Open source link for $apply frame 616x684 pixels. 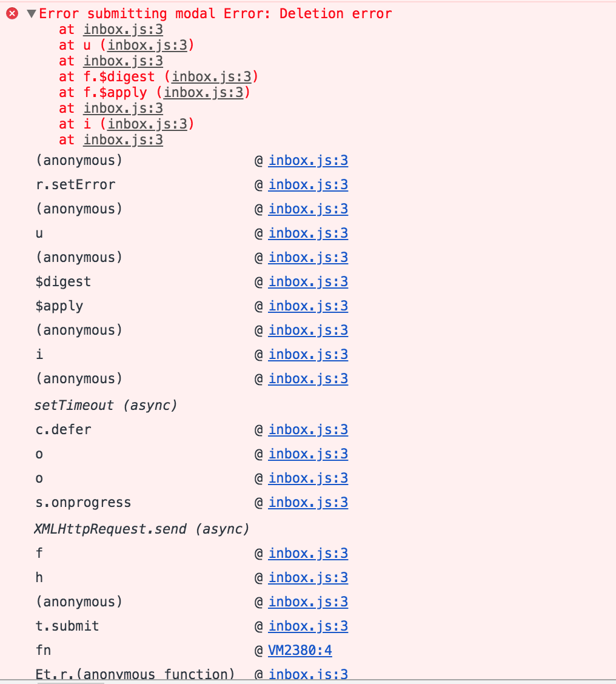coord(308,306)
